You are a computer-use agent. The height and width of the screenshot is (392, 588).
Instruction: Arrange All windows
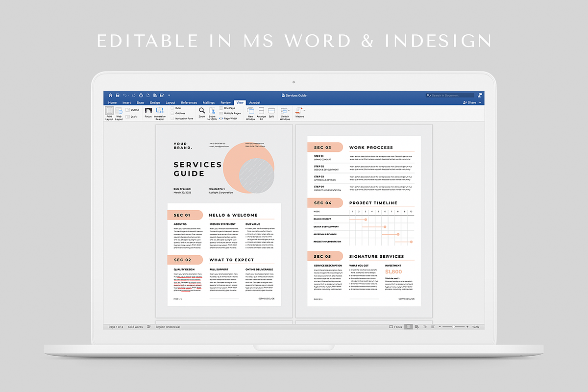[261, 114]
